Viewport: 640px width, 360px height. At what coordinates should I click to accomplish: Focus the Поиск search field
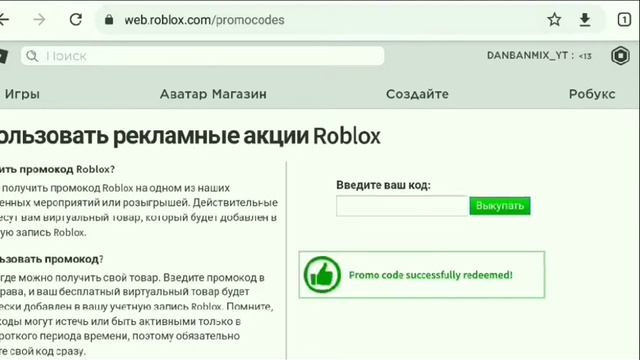(202, 56)
